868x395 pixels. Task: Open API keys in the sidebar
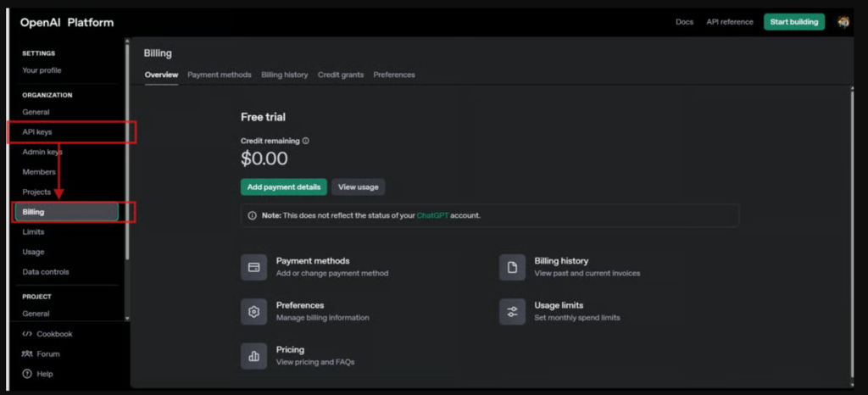[71, 132]
